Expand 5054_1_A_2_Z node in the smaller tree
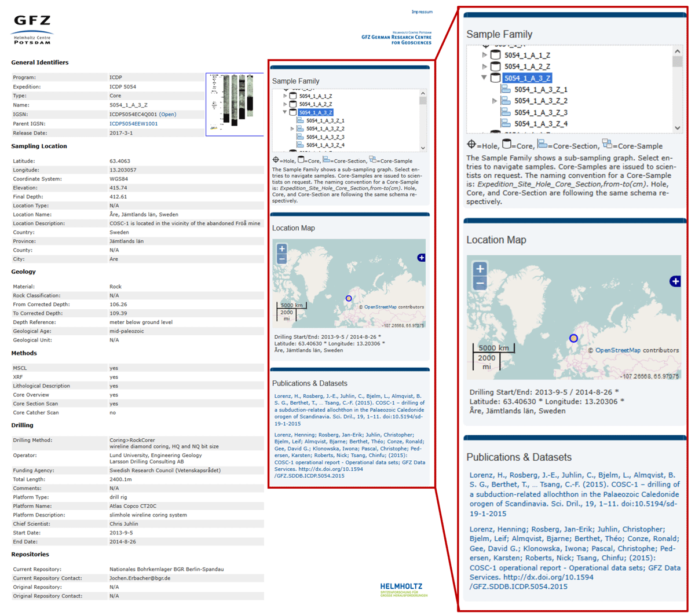This screenshot has width=695, height=616. (x=285, y=104)
